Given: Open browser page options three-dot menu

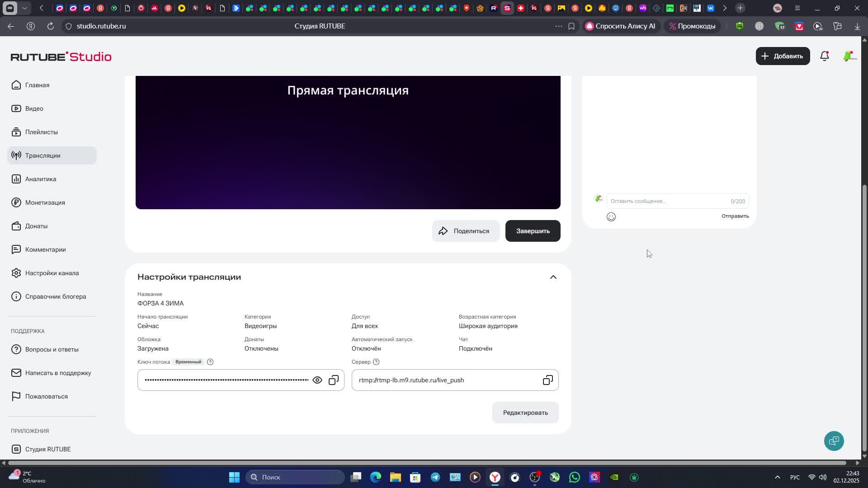Looking at the screenshot, I should click(x=558, y=26).
